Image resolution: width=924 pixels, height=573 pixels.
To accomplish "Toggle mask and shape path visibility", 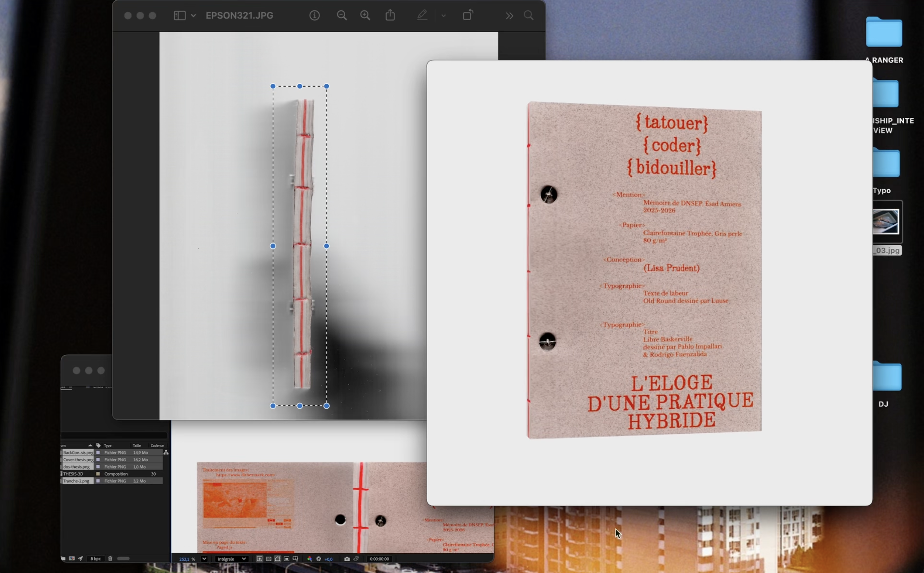I will tap(278, 559).
